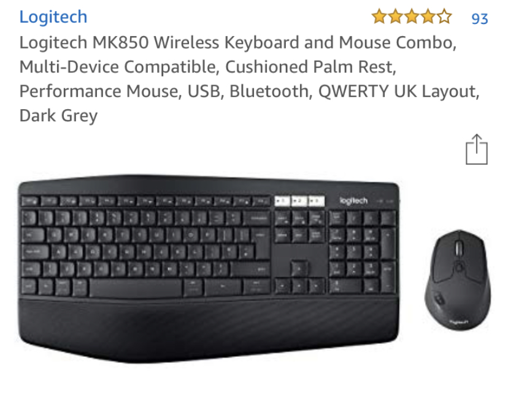
Task: Open the Logitech MK850 product title
Action: (x=250, y=79)
